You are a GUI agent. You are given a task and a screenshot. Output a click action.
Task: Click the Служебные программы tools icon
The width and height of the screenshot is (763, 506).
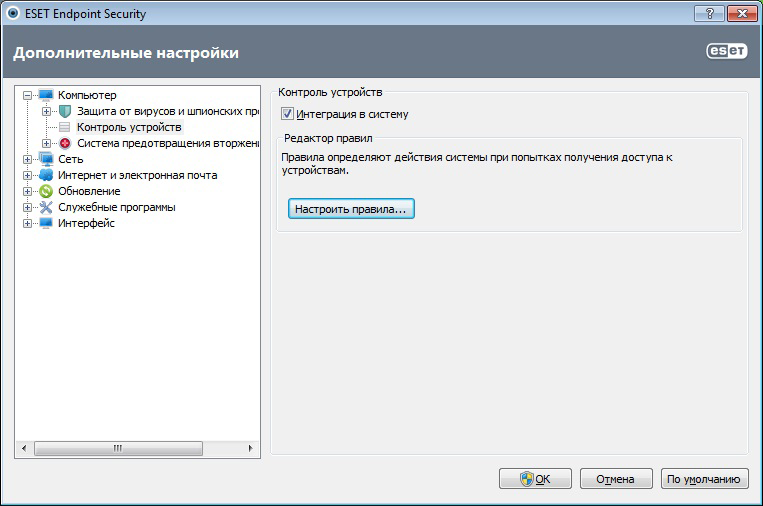tap(46, 207)
